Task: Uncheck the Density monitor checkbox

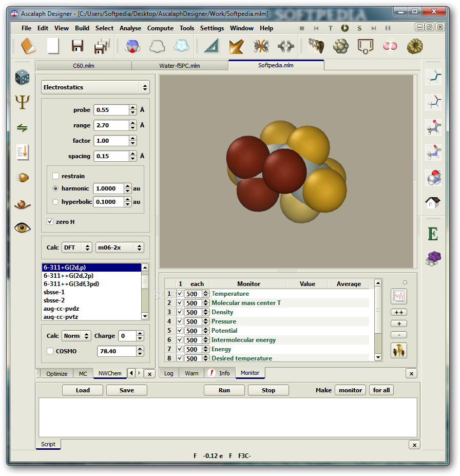Action: 180,312
